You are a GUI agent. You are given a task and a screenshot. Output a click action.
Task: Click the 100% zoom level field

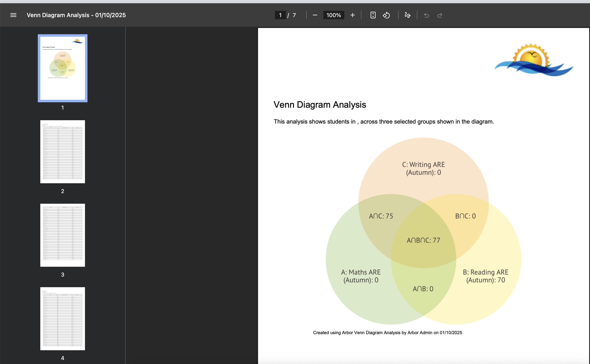click(334, 15)
